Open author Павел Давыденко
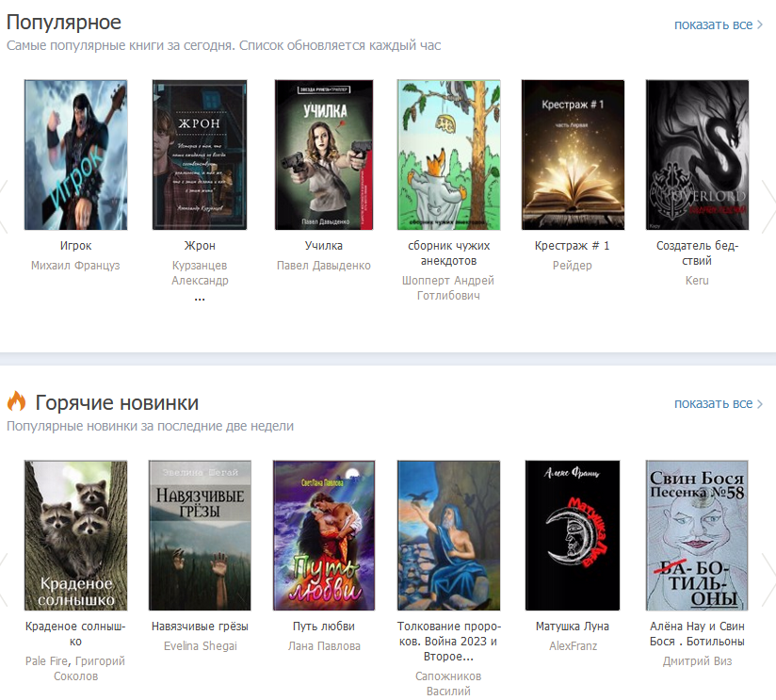776x700 pixels. click(324, 266)
